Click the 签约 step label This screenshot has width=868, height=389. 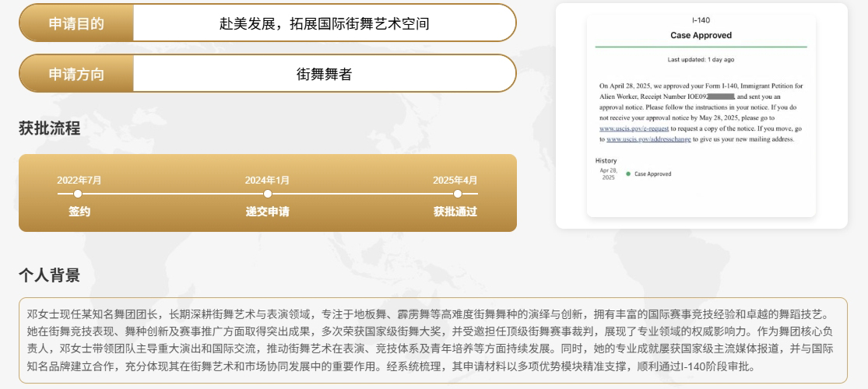pos(79,212)
